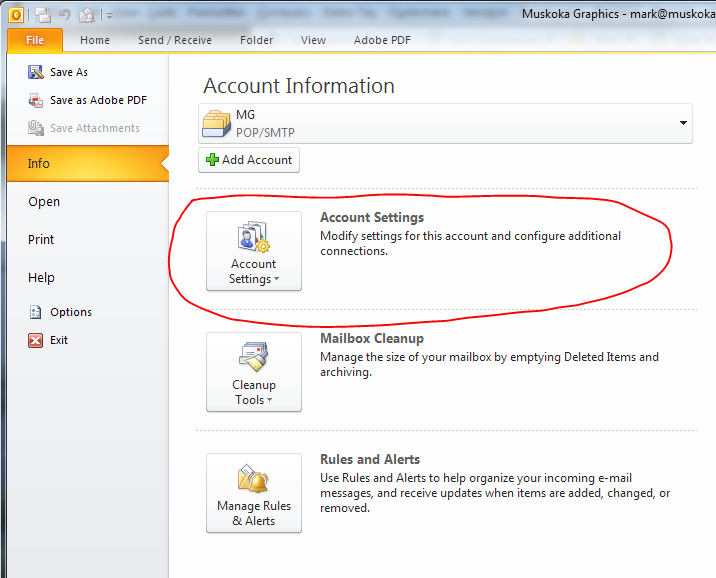The width and height of the screenshot is (716, 578).
Task: Click the Account Information page title
Action: click(299, 86)
